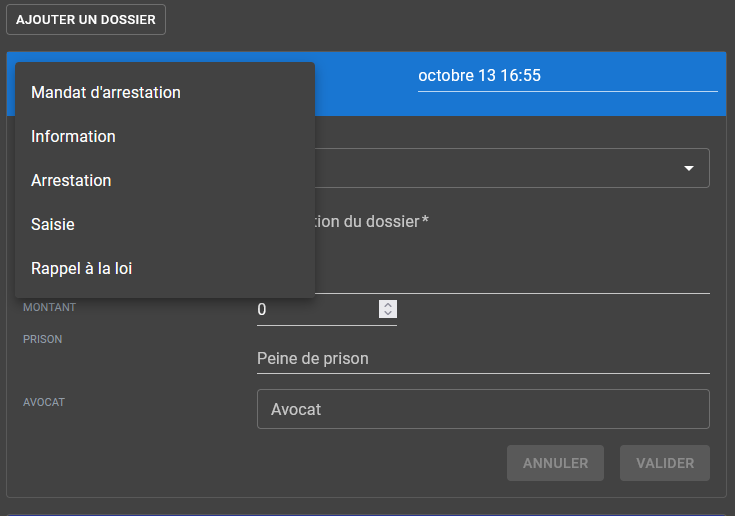The image size is (735, 516).
Task: Click the PRISON label
Action: 43,340
